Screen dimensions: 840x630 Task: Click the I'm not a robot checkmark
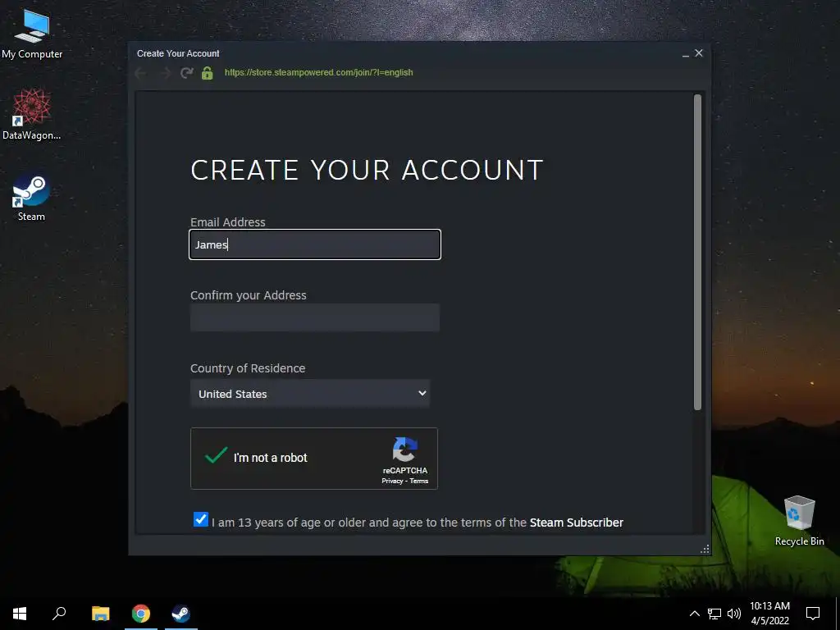216,456
